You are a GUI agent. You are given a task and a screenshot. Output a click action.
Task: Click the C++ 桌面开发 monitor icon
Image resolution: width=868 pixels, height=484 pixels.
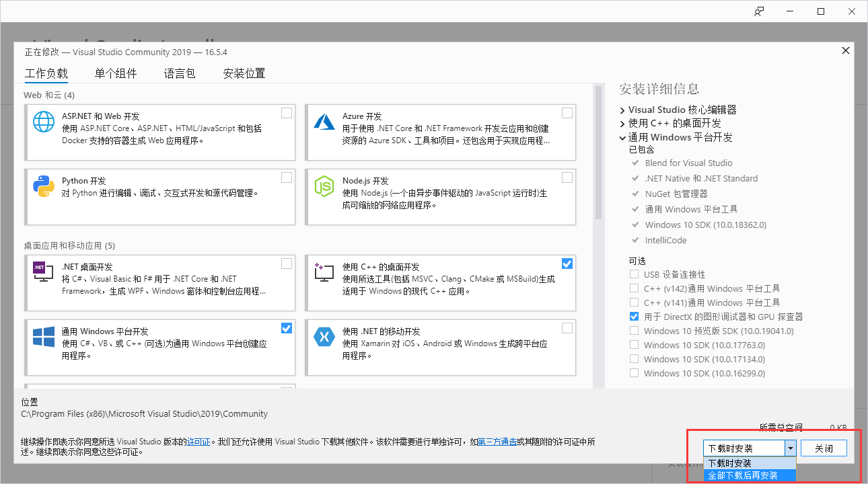point(324,271)
